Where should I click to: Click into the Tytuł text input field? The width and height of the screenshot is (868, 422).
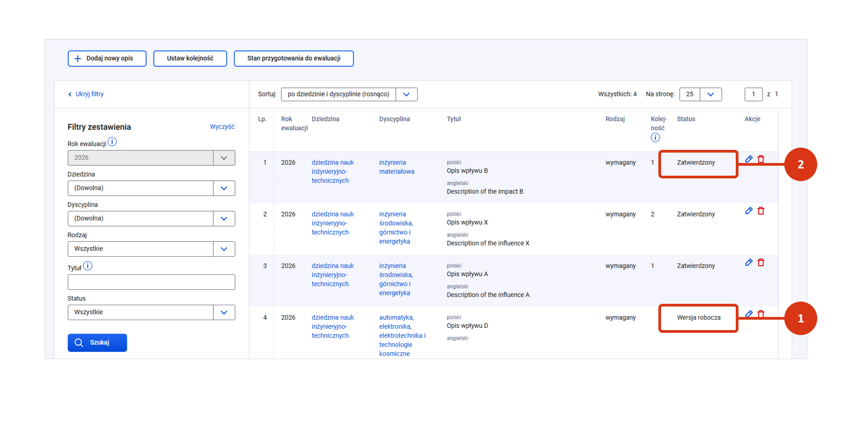click(x=151, y=282)
